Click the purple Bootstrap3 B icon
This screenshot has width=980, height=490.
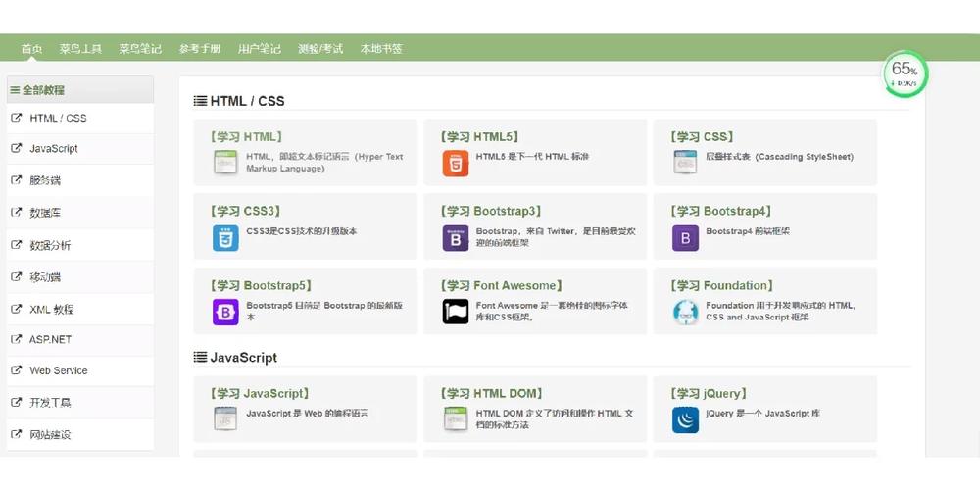(456, 238)
